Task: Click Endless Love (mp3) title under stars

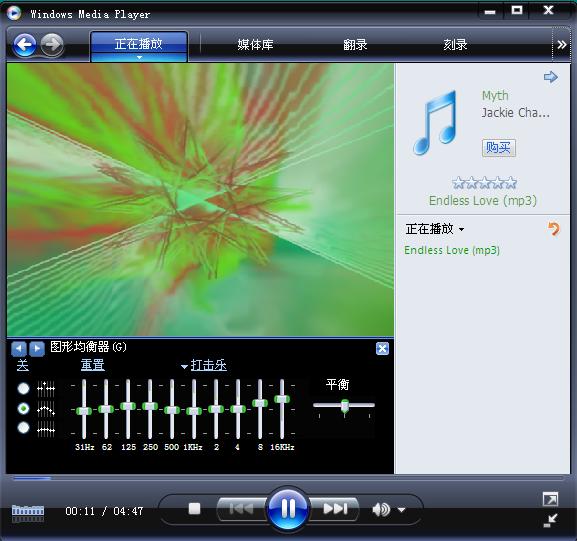Action: click(x=483, y=201)
